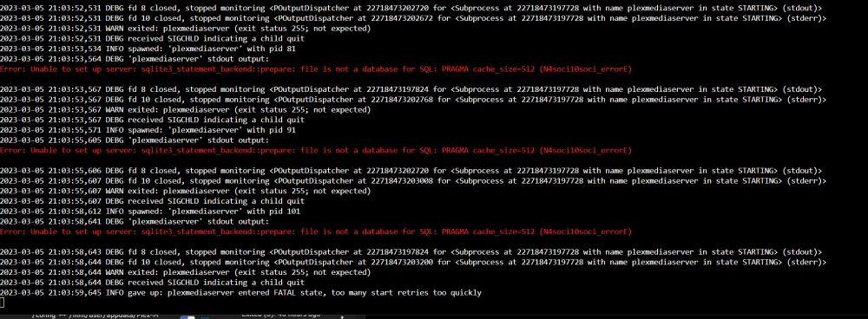Select the 'gave up: entered FATAL state' line

[240, 292]
